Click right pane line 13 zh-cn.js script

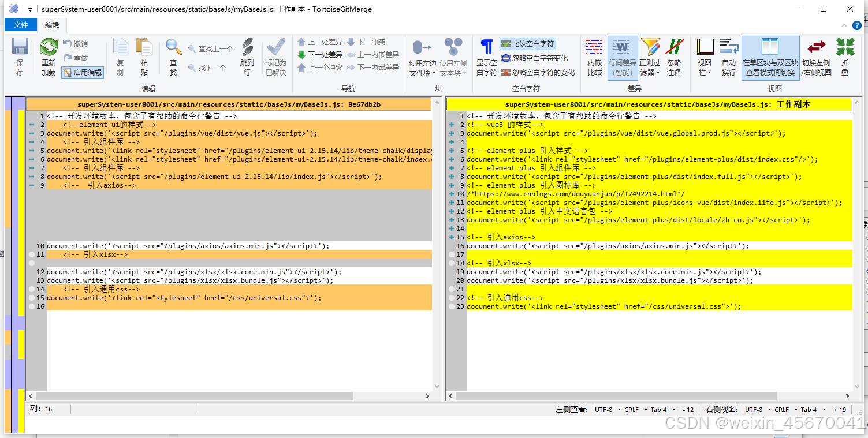tap(638, 220)
